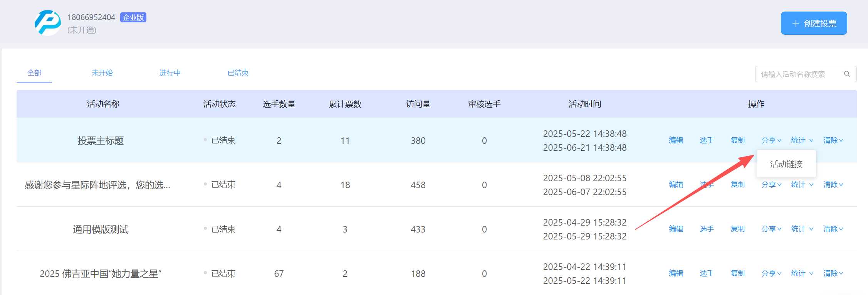This screenshot has height=295, width=868.
Task: Switch to the 进行中 tab
Action: coord(170,73)
